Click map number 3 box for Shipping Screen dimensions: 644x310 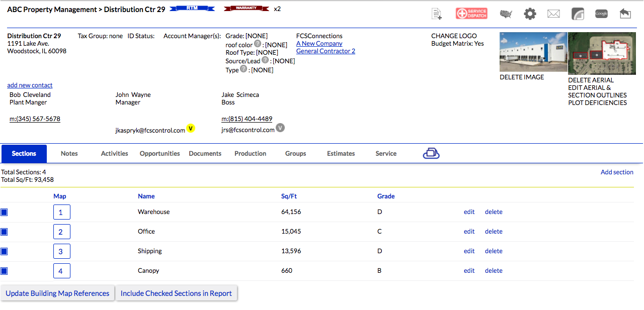click(61, 251)
